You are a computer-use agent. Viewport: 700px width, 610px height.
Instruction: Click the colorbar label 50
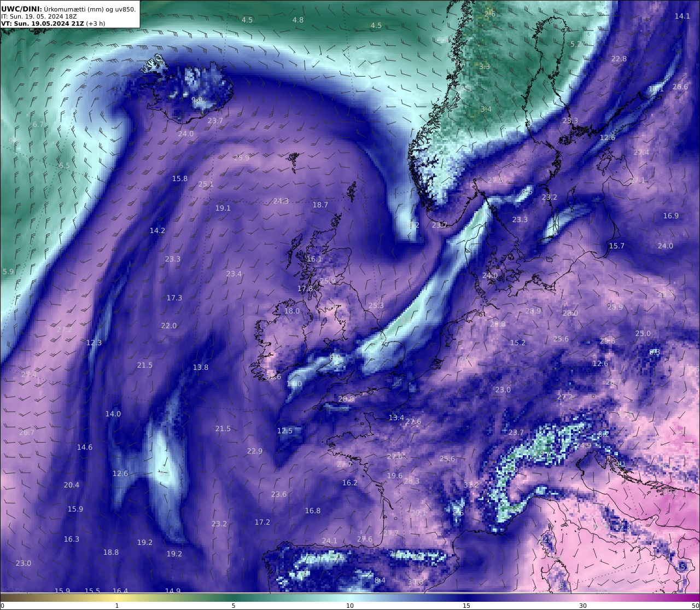coord(695,606)
